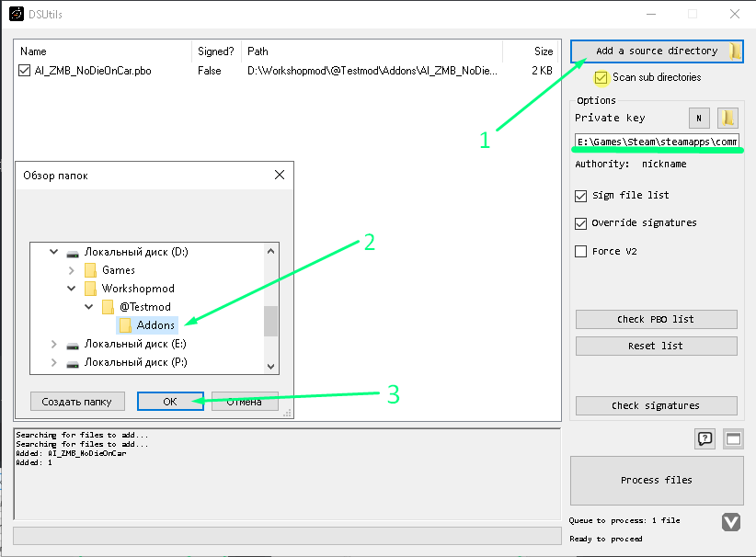
Task: Toggle Scan sub directories checkbox
Action: click(601, 77)
